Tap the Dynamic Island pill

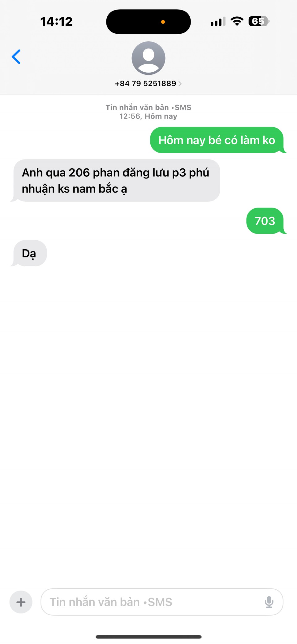(148, 22)
